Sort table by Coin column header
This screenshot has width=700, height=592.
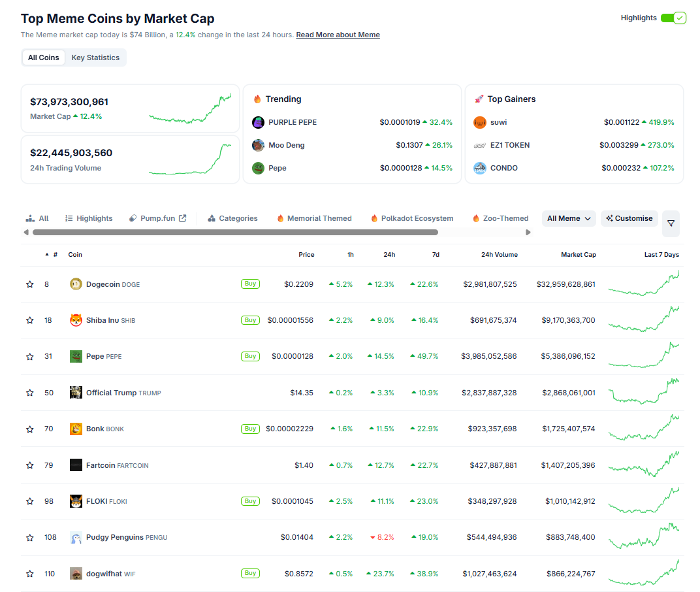[75, 255]
